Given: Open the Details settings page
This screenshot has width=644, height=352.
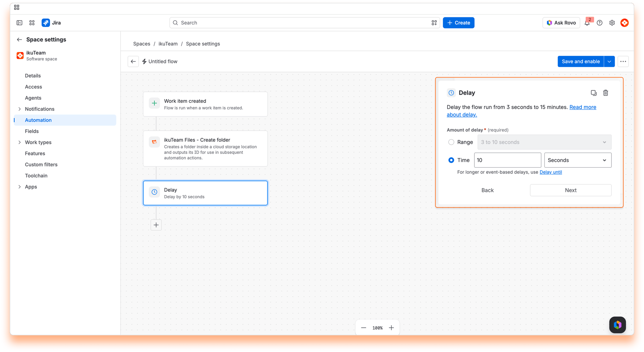Looking at the screenshot, I should tap(65, 76).
